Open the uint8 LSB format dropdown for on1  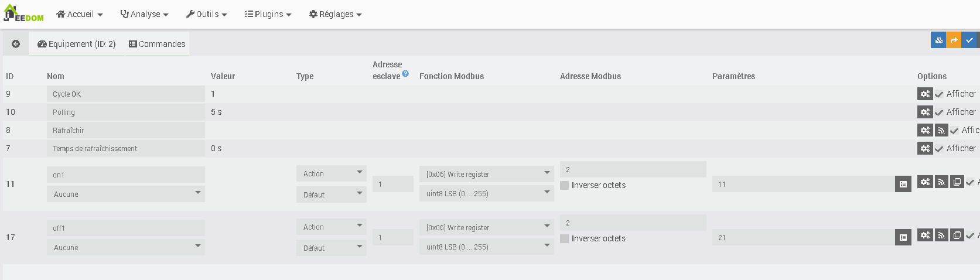(x=486, y=193)
